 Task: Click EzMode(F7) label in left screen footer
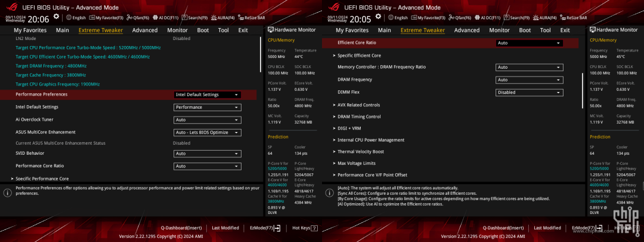click(261, 228)
